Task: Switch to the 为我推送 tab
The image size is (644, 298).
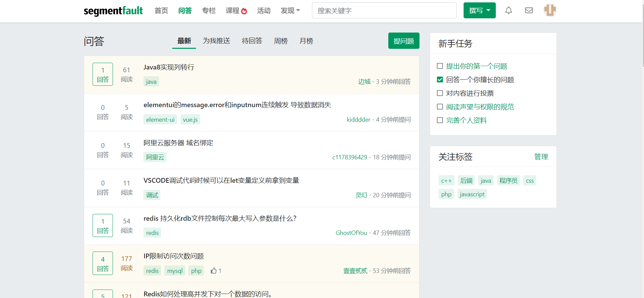Action: tap(216, 41)
